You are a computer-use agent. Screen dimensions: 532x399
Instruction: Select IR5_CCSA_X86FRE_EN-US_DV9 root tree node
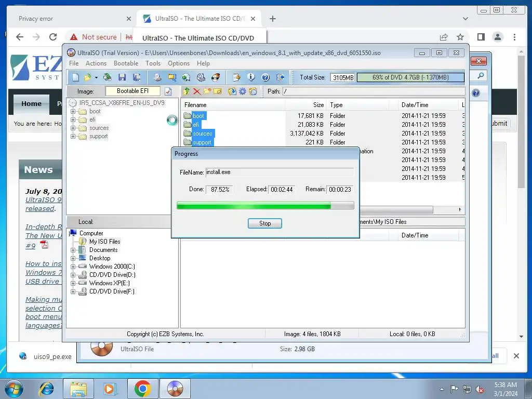(x=122, y=103)
